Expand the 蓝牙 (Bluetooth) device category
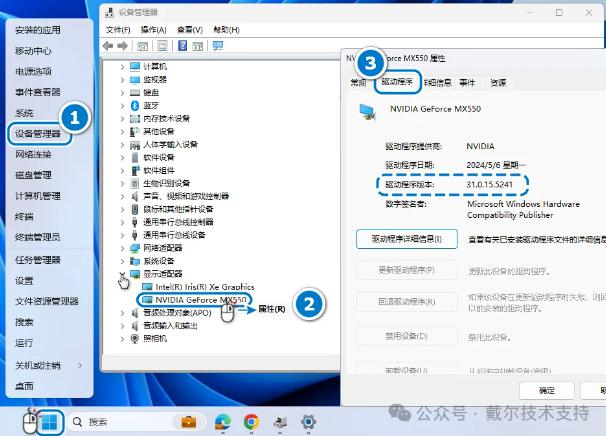The height and width of the screenshot is (436, 606). coord(122,105)
